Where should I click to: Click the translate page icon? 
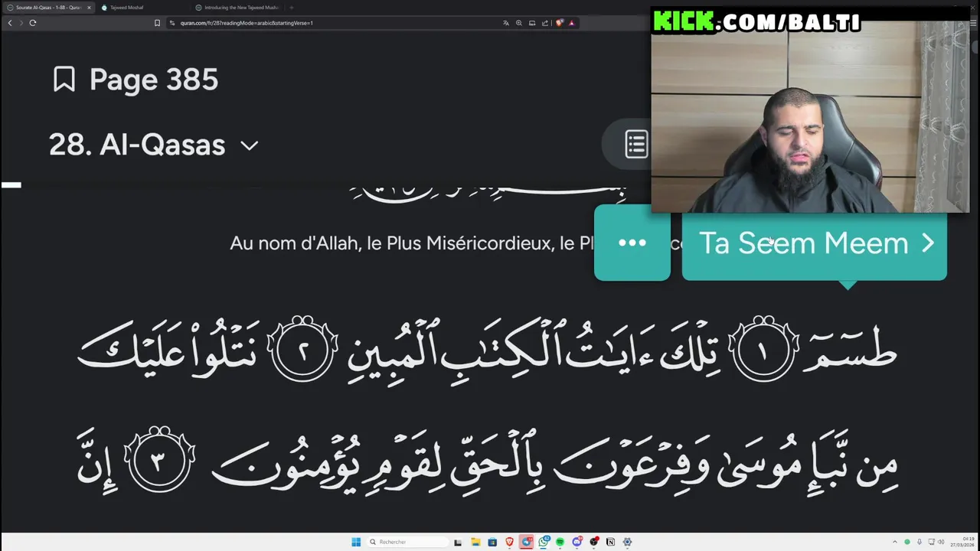(506, 23)
